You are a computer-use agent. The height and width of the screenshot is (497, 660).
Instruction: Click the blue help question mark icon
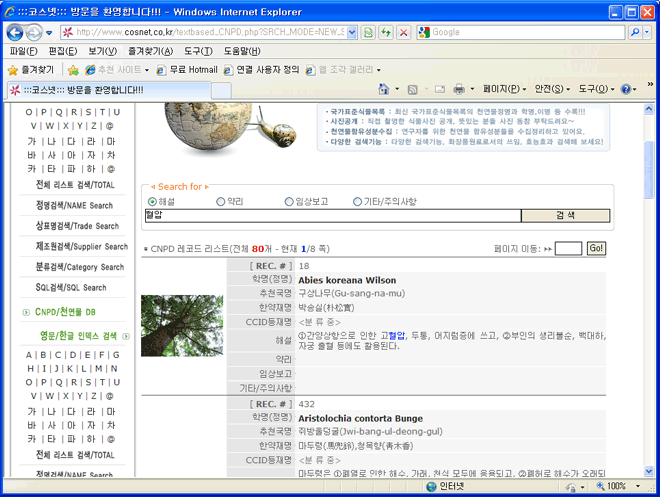pyautogui.click(x=626, y=89)
